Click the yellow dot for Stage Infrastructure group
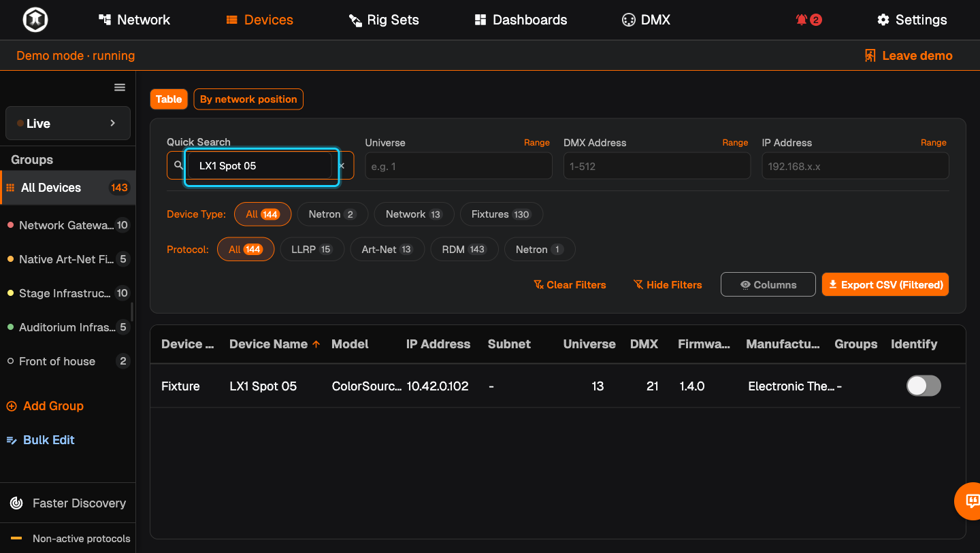 click(10, 293)
